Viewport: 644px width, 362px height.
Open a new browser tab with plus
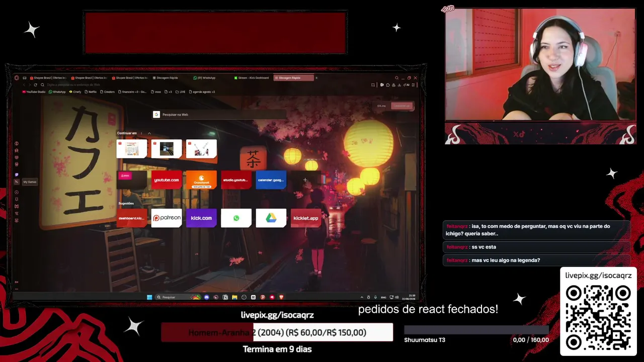(x=316, y=78)
